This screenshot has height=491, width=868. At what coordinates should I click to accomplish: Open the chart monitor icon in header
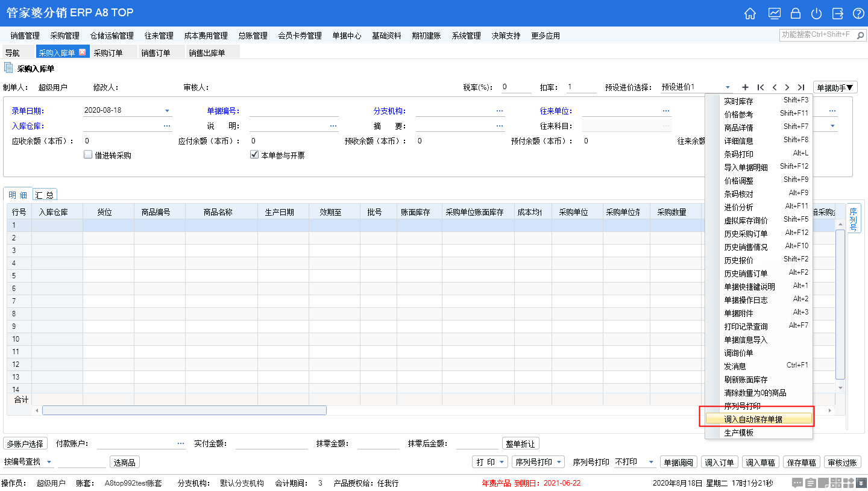[x=774, y=13]
